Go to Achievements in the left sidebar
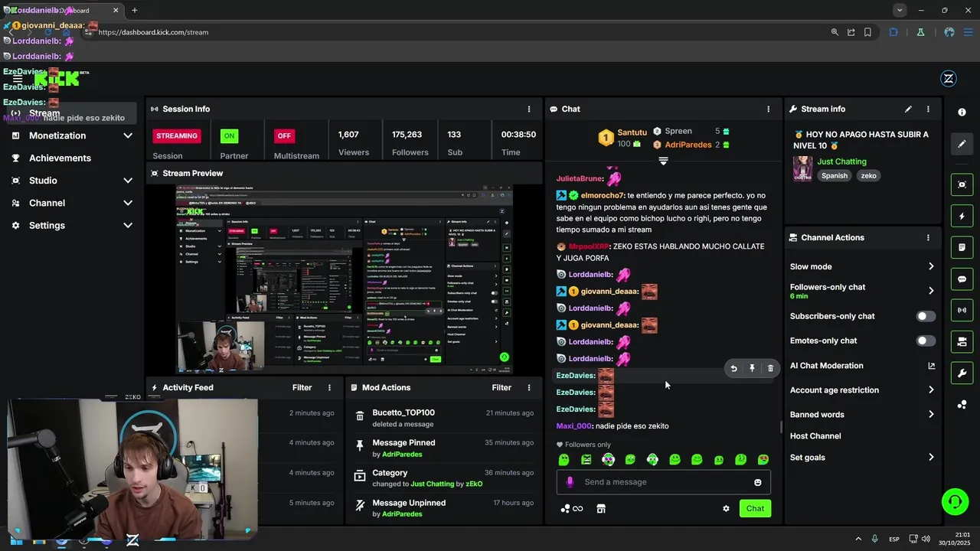This screenshot has height=551, width=980. (60, 158)
